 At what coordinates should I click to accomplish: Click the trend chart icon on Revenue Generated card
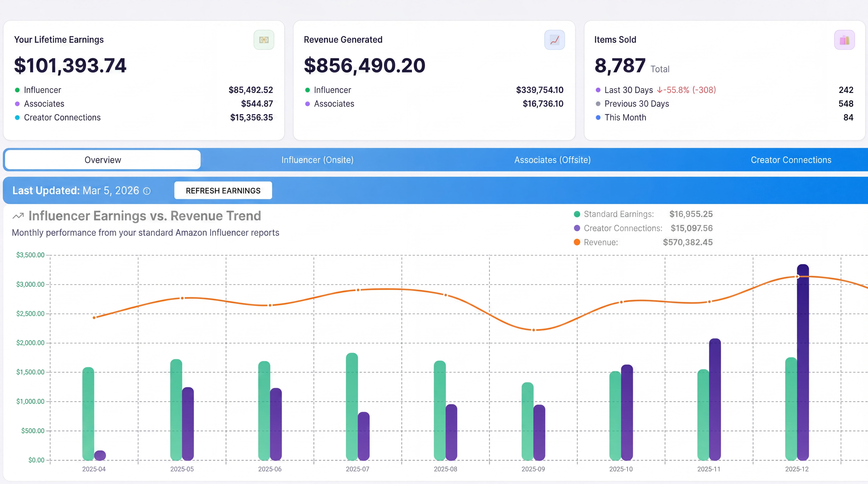pos(555,40)
